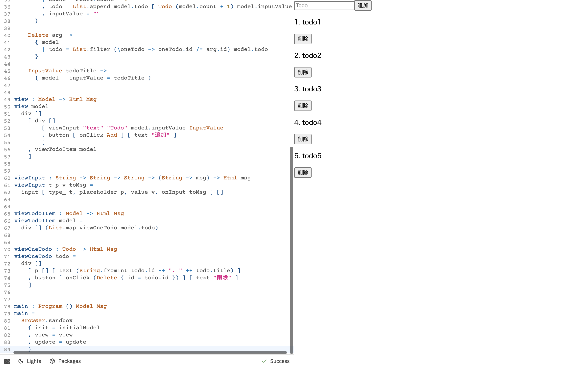Screen dimensions: 588x367
Task: Click the 'todo3' list item text
Action: click(308, 89)
